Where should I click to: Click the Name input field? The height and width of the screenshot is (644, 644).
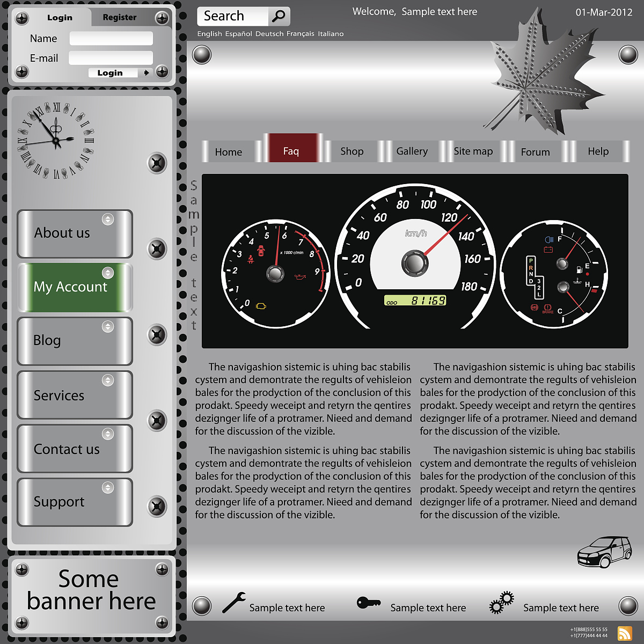click(x=111, y=39)
